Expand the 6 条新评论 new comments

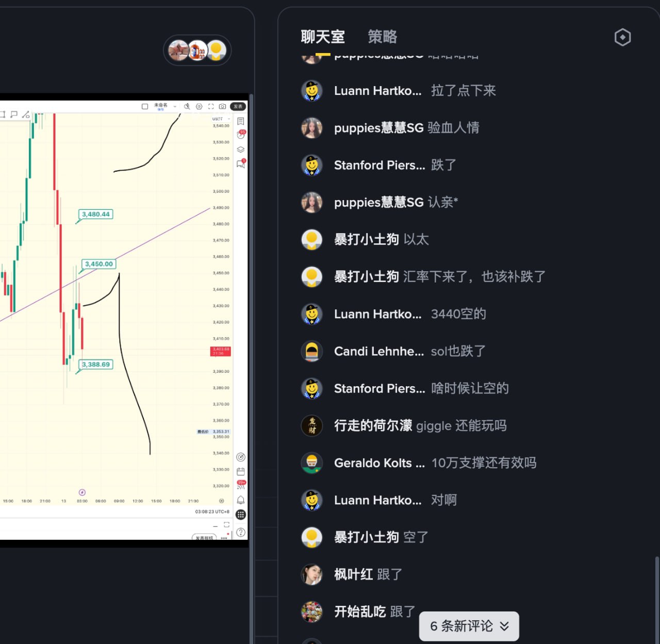(469, 626)
